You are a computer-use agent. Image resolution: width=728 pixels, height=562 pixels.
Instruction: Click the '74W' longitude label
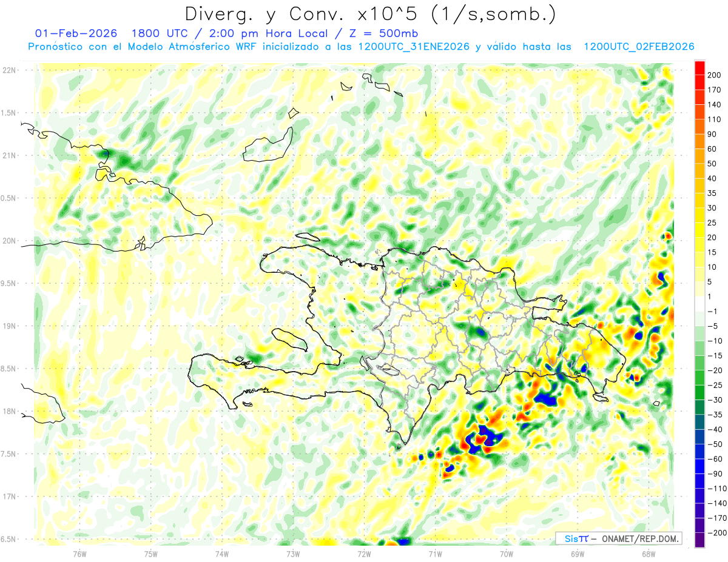point(222,553)
